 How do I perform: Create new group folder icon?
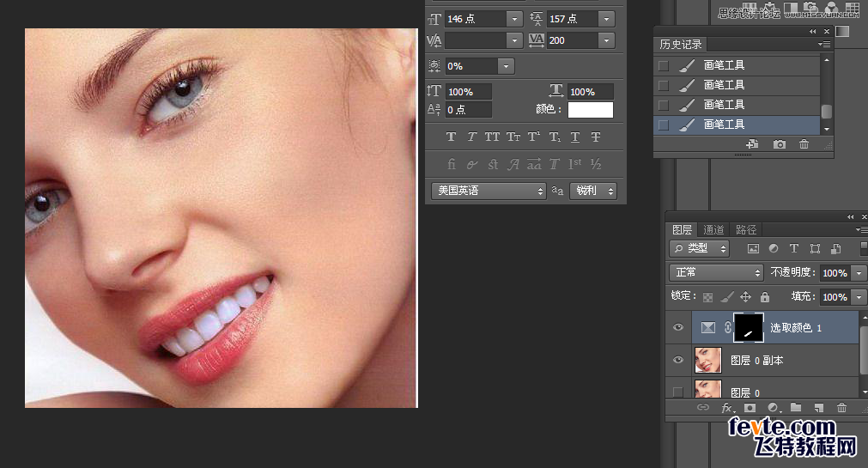796,408
